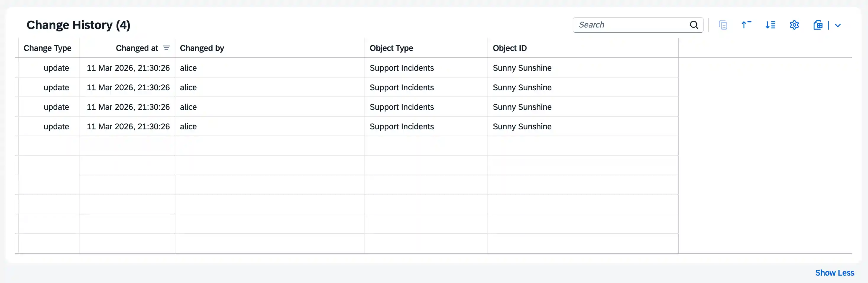Open the export options dropdown arrow
Screen dimensions: 868x283
[x=838, y=25]
